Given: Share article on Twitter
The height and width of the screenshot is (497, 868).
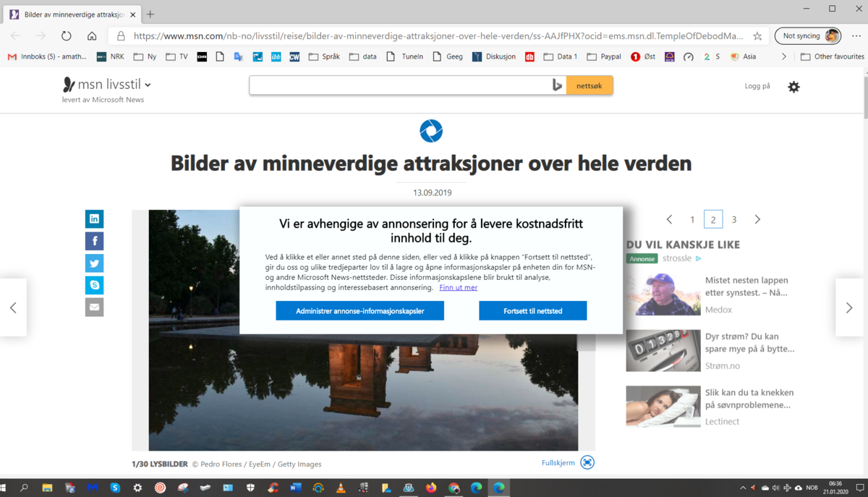Looking at the screenshot, I should (94, 263).
